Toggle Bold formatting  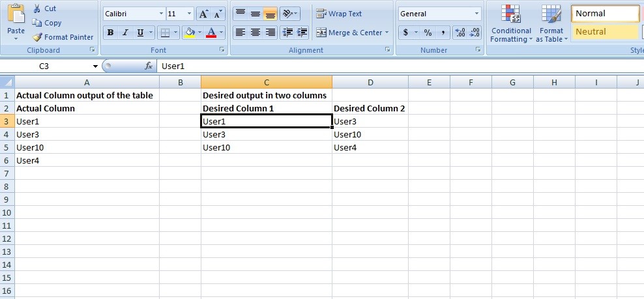click(110, 33)
